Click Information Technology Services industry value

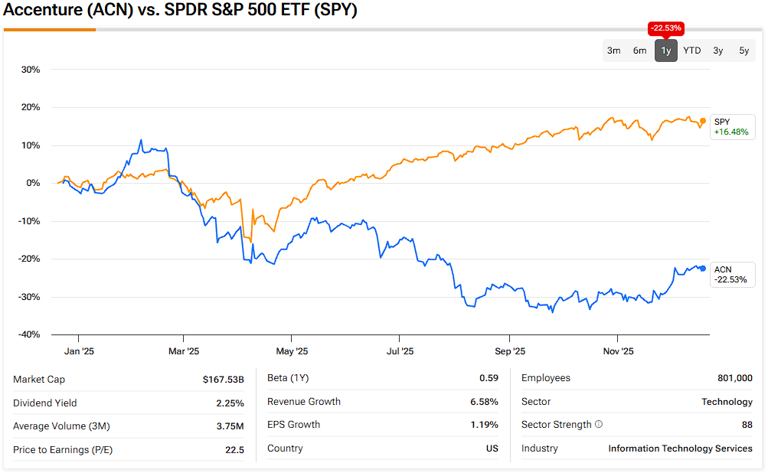click(680, 448)
